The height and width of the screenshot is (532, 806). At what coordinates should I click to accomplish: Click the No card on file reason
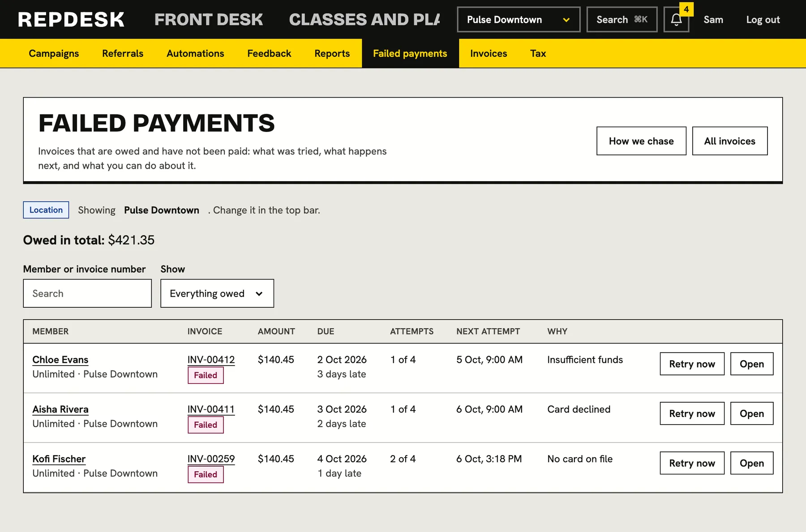pos(580,459)
